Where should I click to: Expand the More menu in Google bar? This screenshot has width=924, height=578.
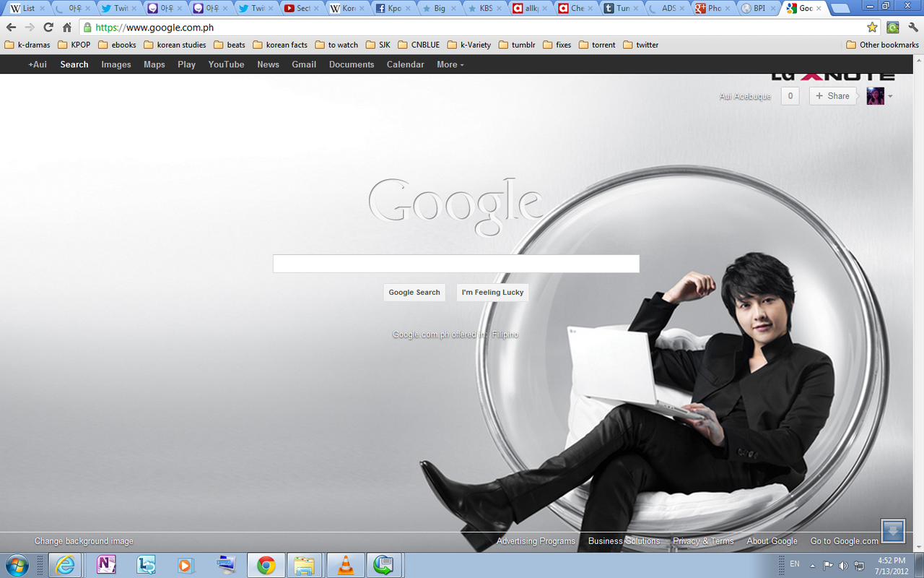tap(450, 64)
